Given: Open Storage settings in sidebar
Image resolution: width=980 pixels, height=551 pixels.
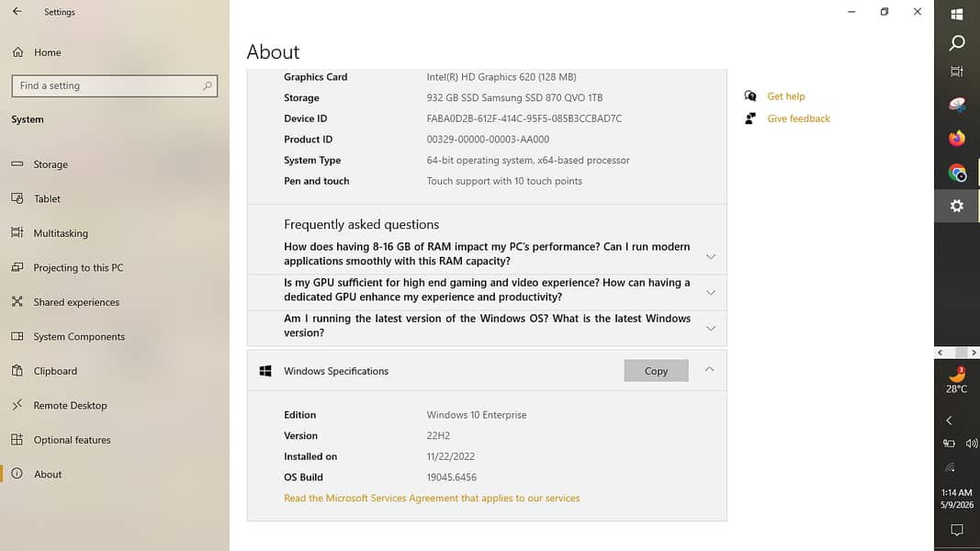Looking at the screenshot, I should [50, 164].
